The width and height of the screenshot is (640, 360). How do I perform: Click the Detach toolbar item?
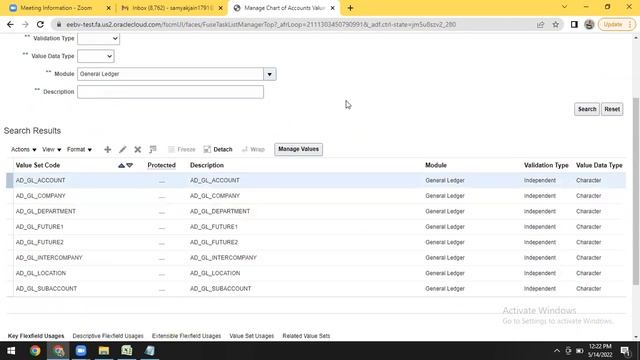click(218, 149)
